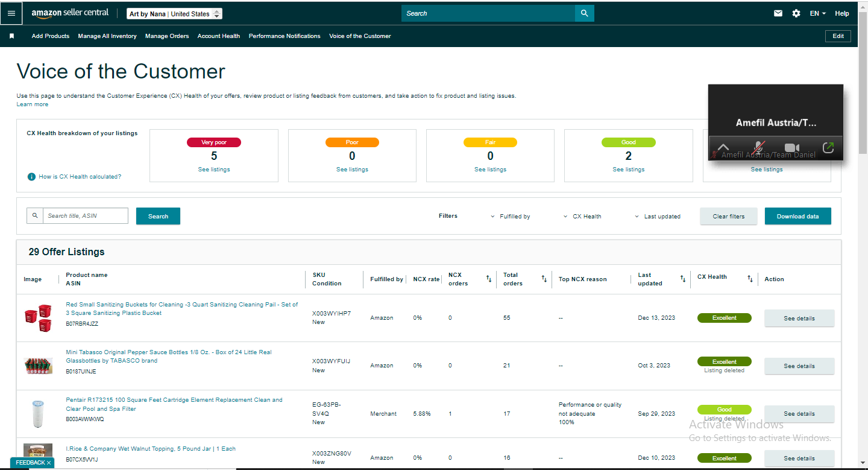Close the Feedback tab with the X
This screenshot has width=868, height=470.
tap(49, 463)
